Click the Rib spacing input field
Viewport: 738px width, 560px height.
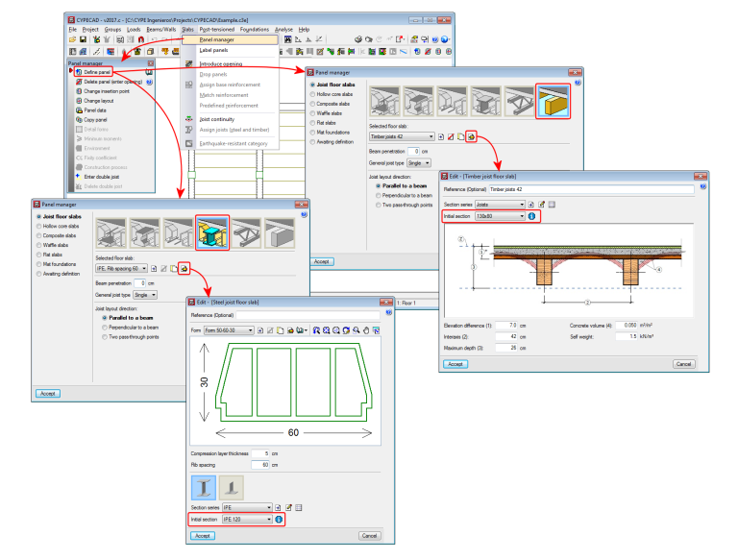click(260, 465)
